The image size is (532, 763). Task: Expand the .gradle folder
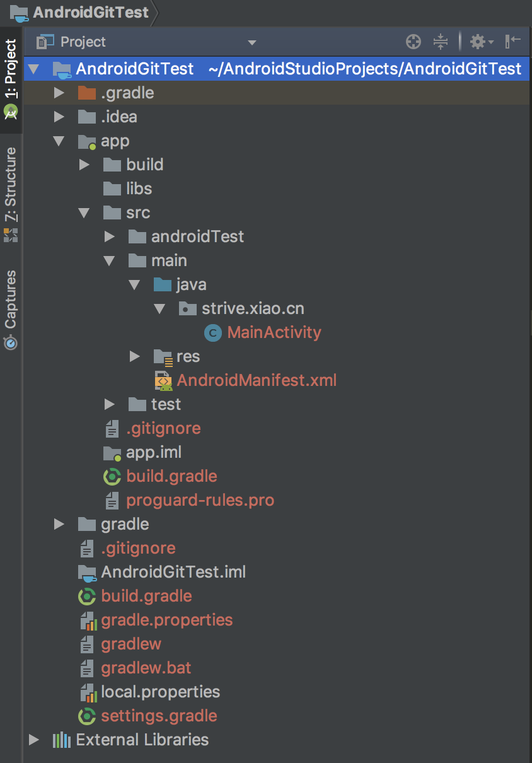click(59, 93)
